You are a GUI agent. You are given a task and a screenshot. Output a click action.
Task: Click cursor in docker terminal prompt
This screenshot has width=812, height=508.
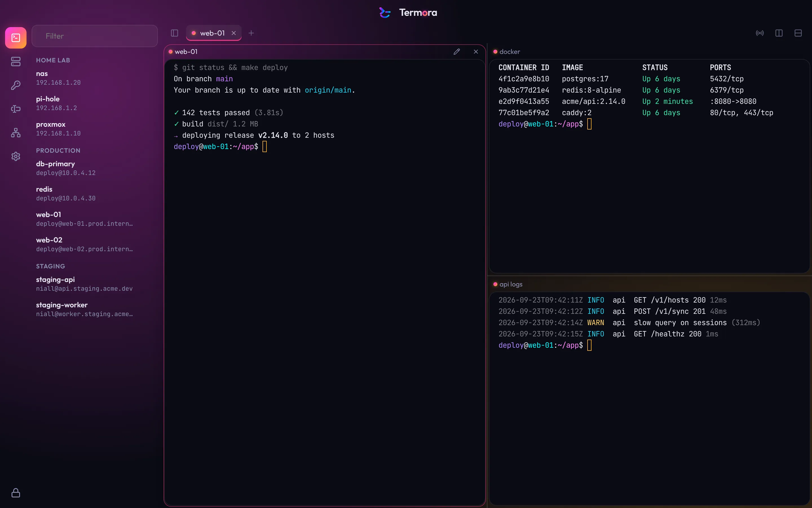click(589, 124)
